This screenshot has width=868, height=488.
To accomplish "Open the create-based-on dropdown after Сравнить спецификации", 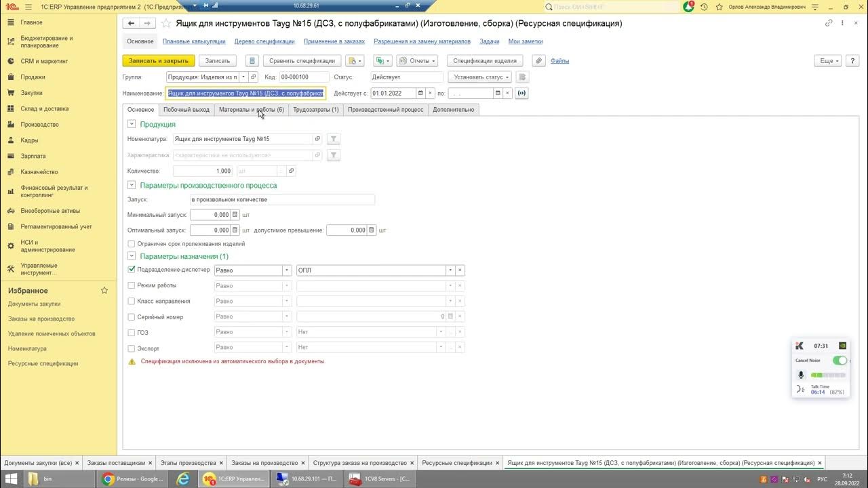I will [x=355, y=60].
